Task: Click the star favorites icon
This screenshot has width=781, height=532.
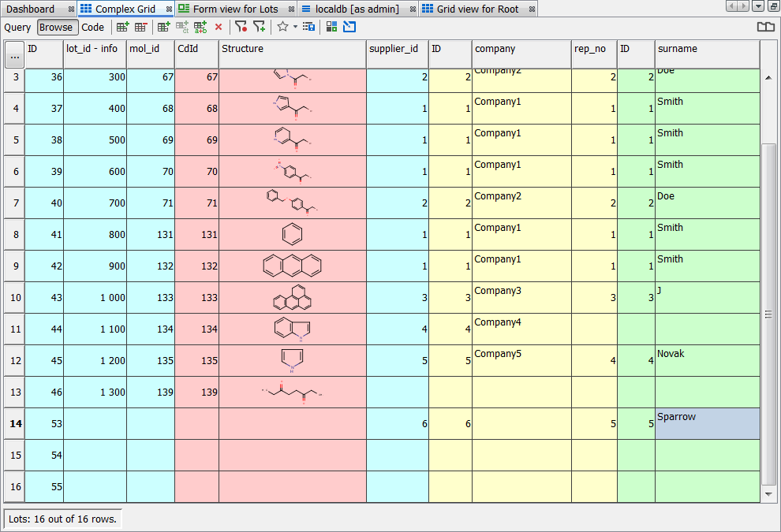Action: tap(282, 27)
